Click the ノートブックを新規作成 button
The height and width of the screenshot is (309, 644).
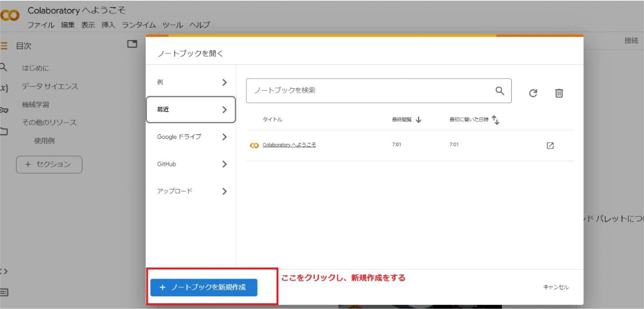click(x=204, y=288)
